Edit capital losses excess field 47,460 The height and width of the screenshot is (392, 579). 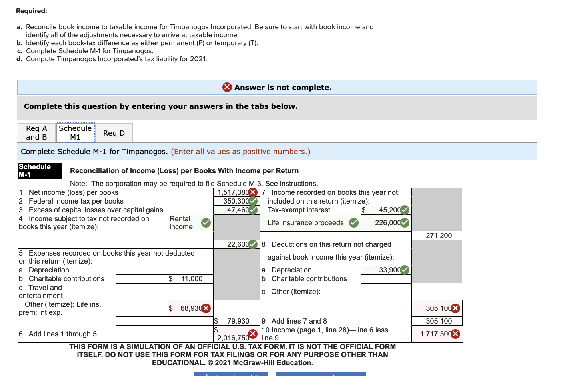point(236,210)
